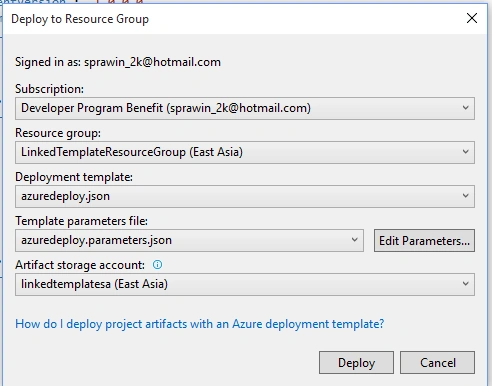
Task: Click azuredeploy.parameters.json value
Action: [x=96, y=240]
